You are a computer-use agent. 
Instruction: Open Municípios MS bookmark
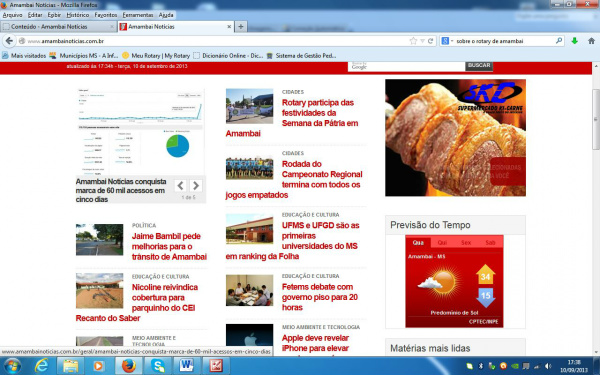pos(83,55)
